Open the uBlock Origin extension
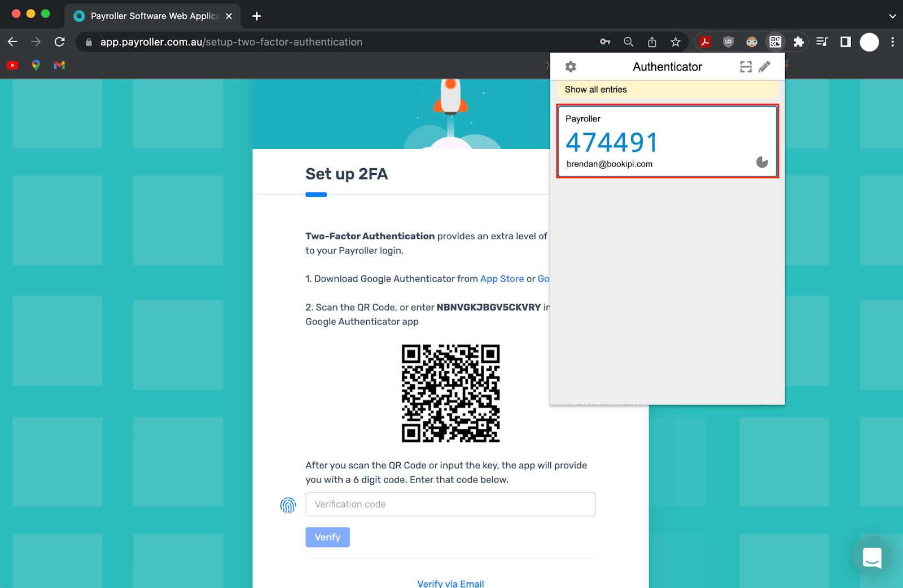This screenshot has width=903, height=588. (728, 42)
